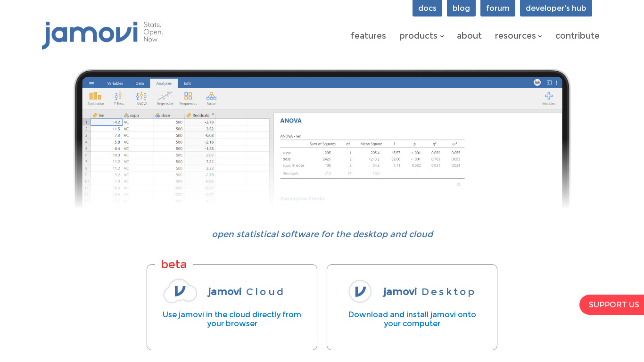The width and height of the screenshot is (644, 362).
Task: Click the 'Residuals' column header
Action: coord(200,115)
